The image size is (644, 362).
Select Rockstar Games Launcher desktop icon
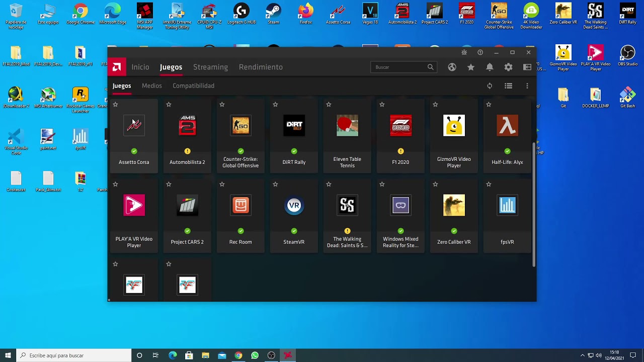pyautogui.click(x=80, y=100)
